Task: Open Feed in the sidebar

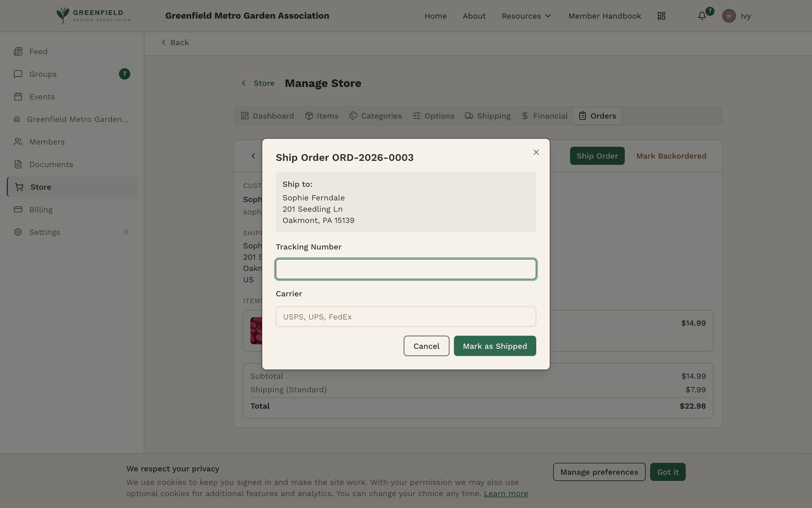Action: pyautogui.click(x=72, y=51)
